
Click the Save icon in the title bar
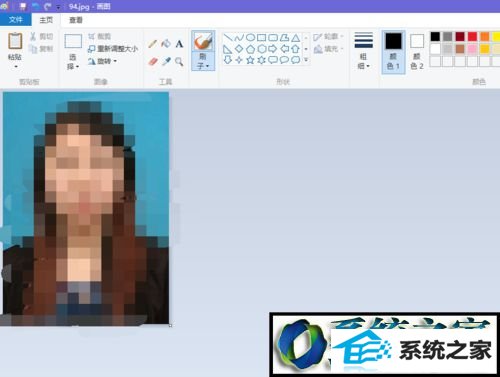(x=23, y=6)
